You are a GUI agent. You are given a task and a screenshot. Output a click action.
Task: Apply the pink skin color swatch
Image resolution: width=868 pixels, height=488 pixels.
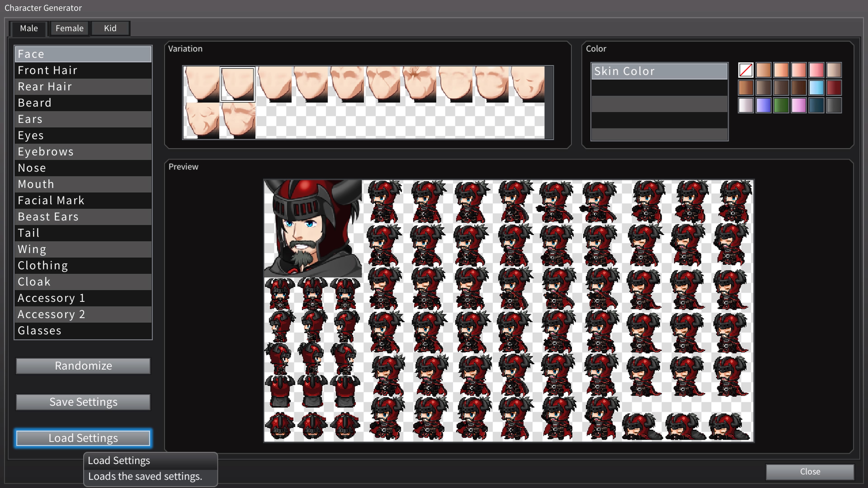[x=816, y=70]
